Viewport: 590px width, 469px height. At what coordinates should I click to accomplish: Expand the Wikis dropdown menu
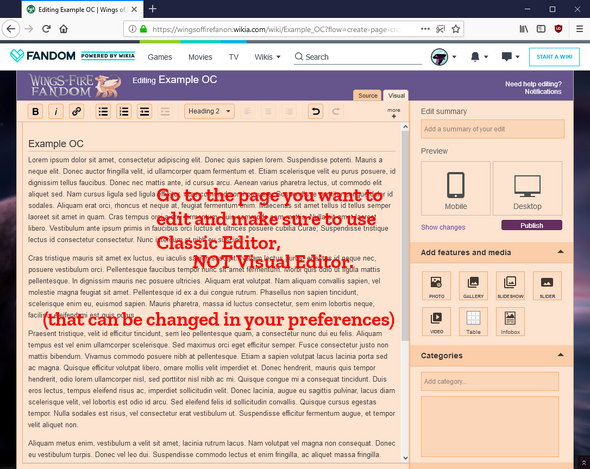267,57
